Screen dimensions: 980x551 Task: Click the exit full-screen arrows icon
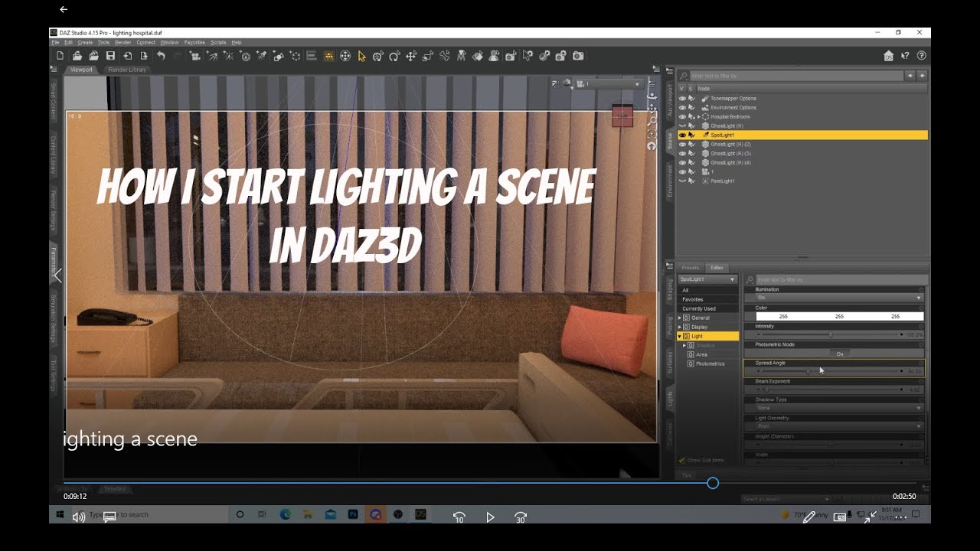871,517
